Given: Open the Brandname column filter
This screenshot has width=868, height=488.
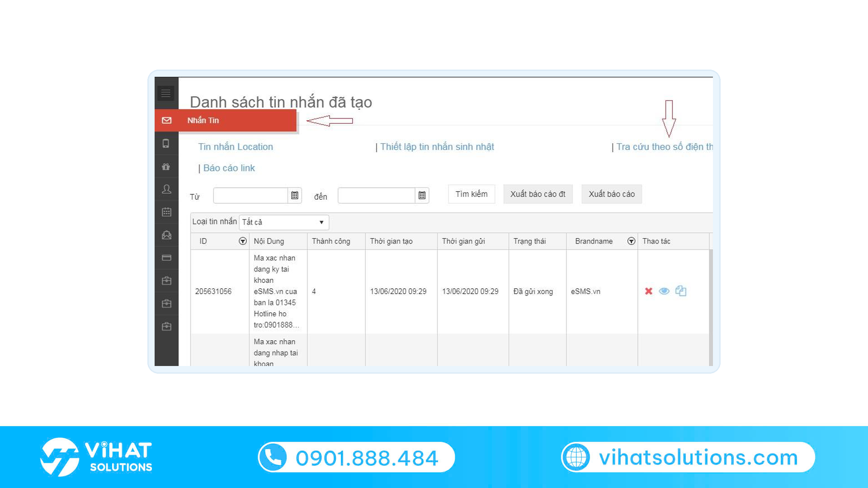Looking at the screenshot, I should point(631,241).
